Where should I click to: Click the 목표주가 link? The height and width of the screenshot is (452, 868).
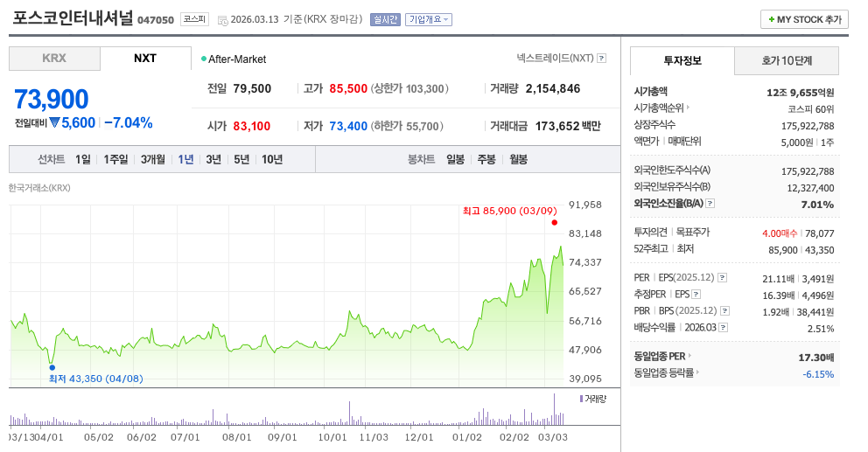(692, 233)
